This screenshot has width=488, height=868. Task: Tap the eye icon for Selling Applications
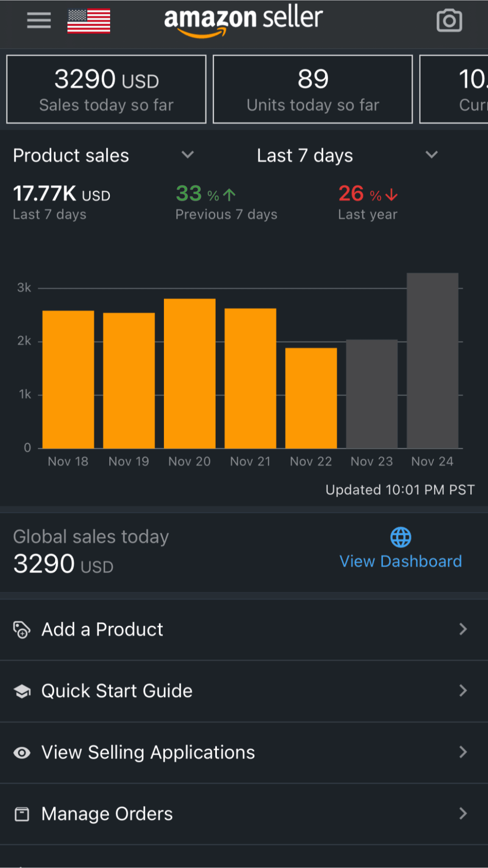coord(22,753)
